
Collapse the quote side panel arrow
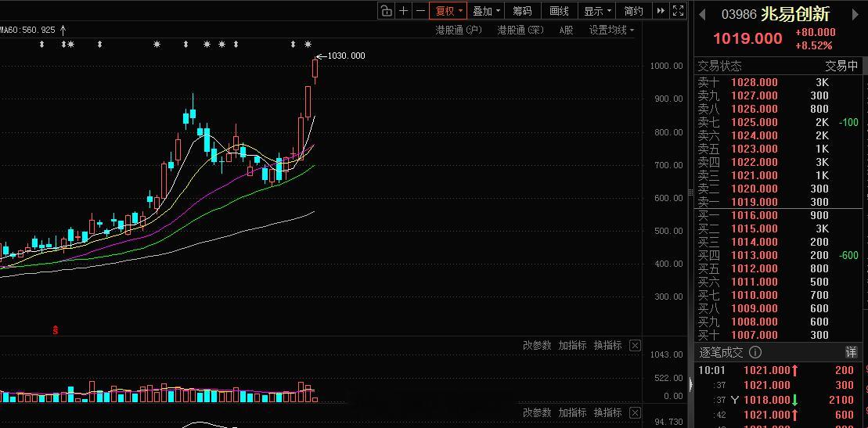[x=690, y=383]
